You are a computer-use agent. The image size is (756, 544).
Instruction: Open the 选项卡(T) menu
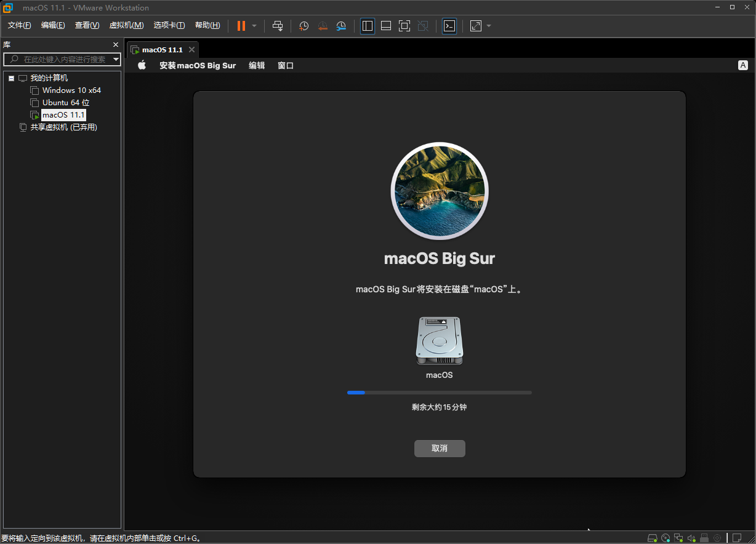pos(169,25)
